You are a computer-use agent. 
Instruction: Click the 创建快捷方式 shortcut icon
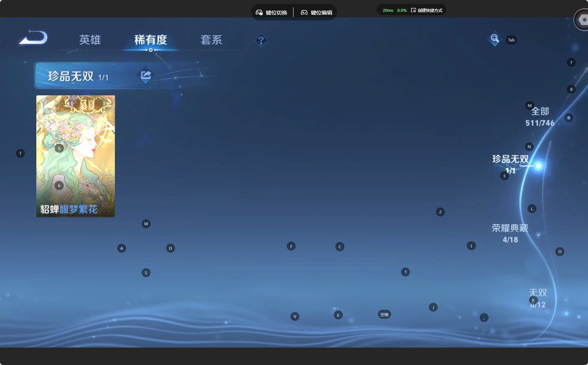[x=413, y=10]
